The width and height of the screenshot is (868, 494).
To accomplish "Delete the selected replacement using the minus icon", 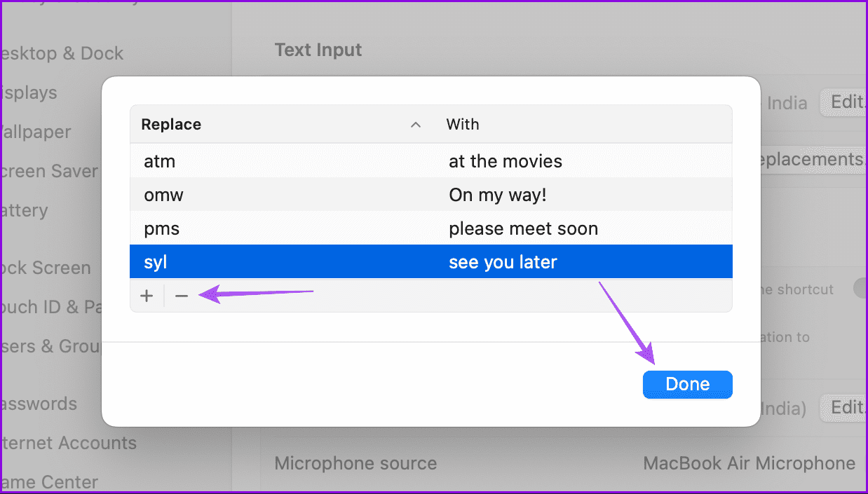I will click(x=182, y=295).
